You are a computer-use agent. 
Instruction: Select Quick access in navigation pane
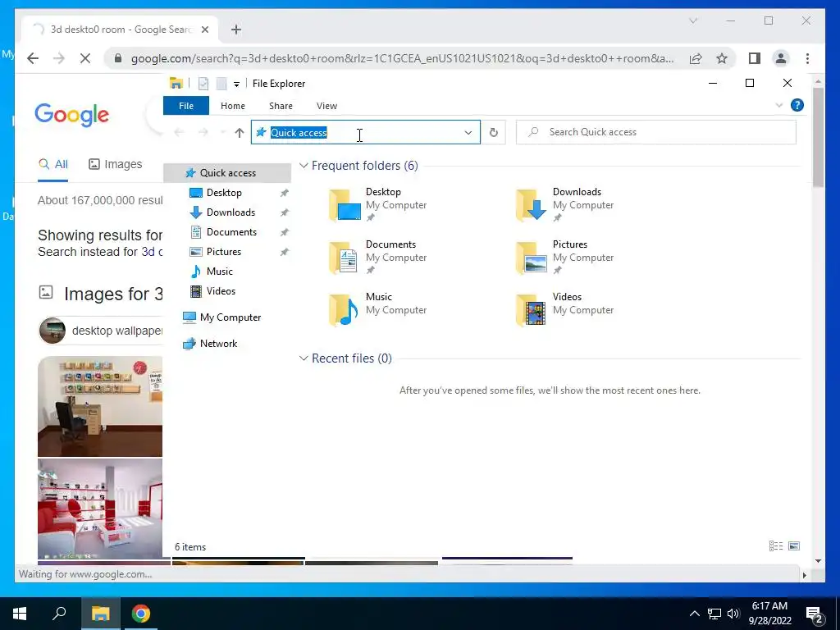(227, 173)
